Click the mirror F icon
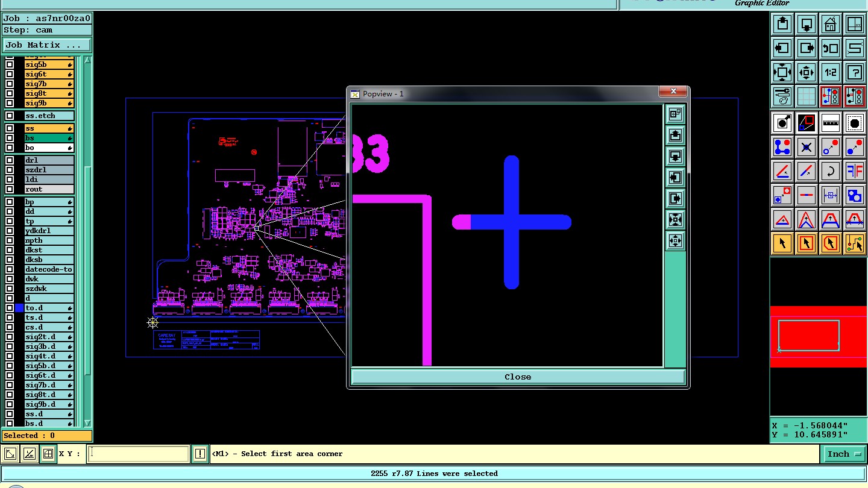The width and height of the screenshot is (868, 488). tap(855, 171)
